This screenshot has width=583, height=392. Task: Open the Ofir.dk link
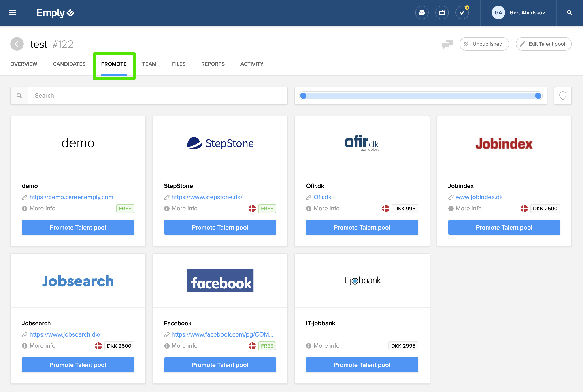[322, 197]
